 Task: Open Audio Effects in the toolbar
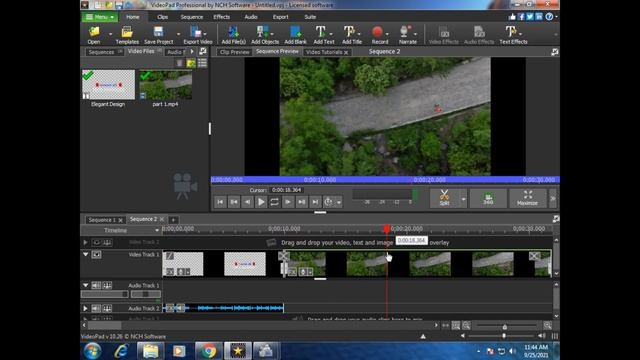[x=479, y=35]
